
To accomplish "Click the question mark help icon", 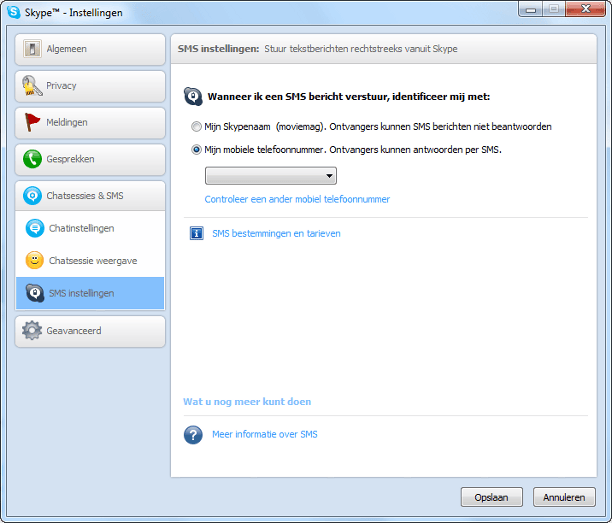I will click(193, 435).
